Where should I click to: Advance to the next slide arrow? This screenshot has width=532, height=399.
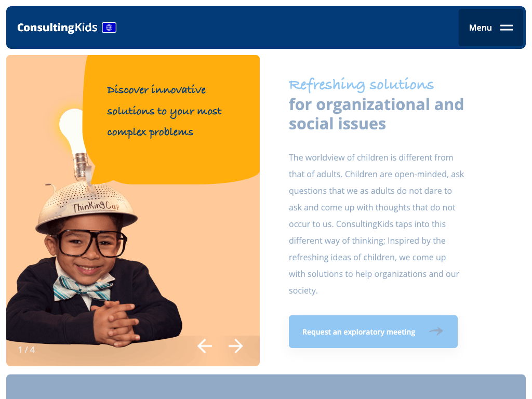coord(236,346)
